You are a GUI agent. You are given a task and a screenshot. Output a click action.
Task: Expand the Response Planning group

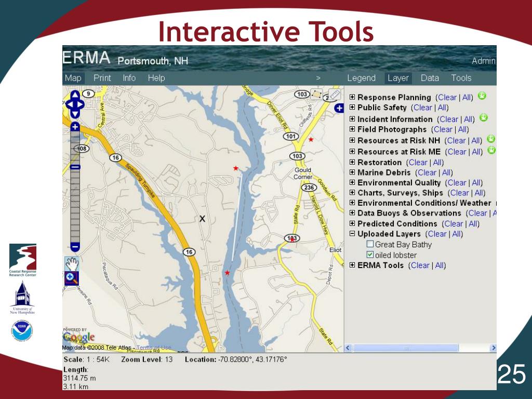(x=352, y=97)
